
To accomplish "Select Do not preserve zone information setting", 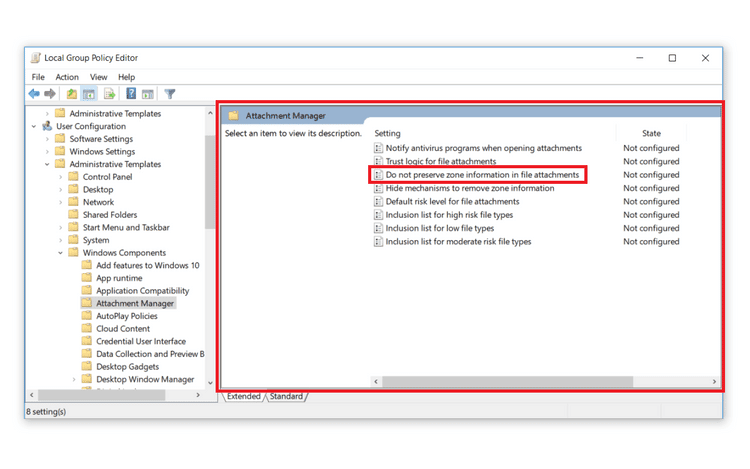I will click(x=482, y=175).
